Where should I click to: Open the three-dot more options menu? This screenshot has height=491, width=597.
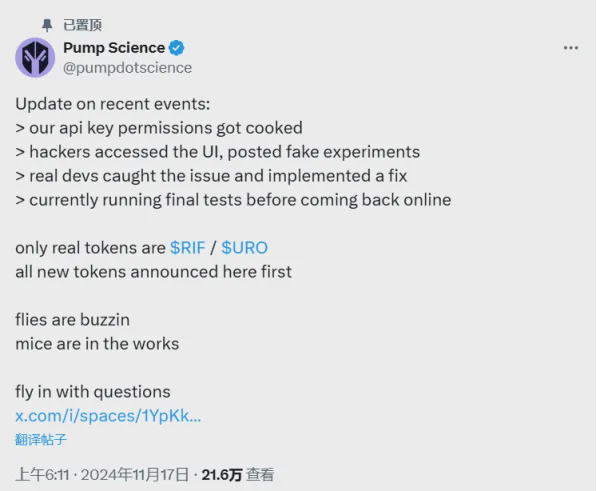coord(571,48)
